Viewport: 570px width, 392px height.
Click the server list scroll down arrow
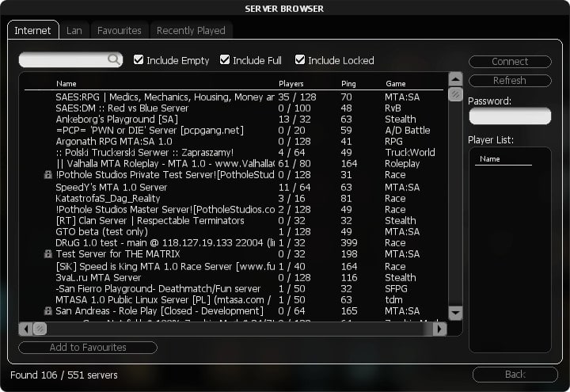click(x=455, y=314)
